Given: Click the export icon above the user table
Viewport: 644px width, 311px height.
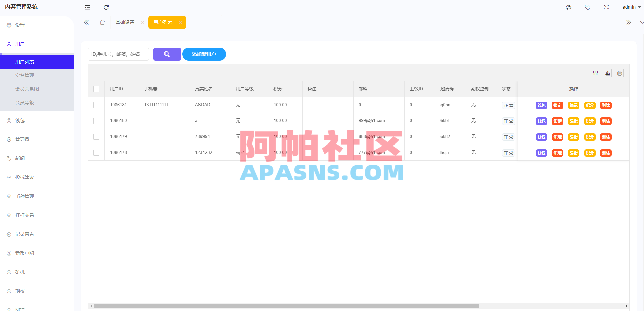Looking at the screenshot, I should (607, 73).
